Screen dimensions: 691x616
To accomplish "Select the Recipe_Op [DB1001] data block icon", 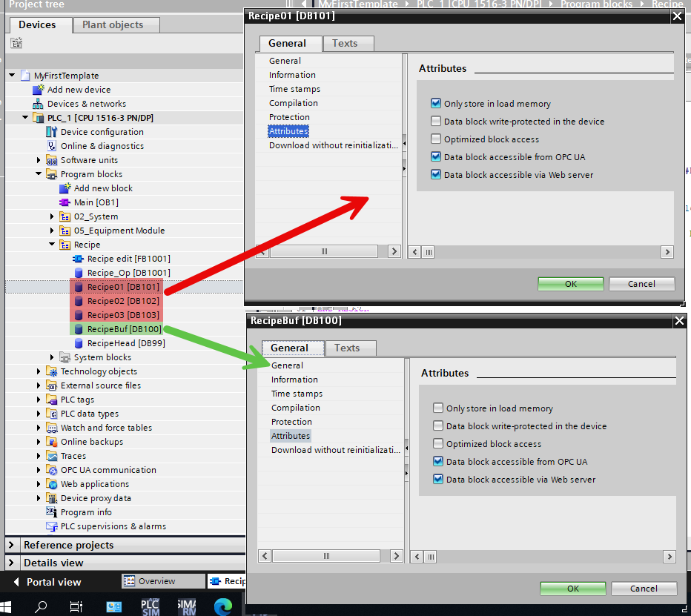I will [x=79, y=273].
